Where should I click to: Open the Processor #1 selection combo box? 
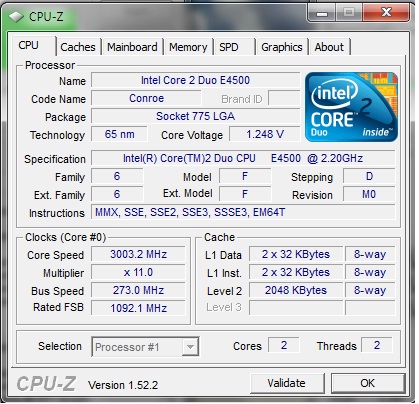pos(145,347)
